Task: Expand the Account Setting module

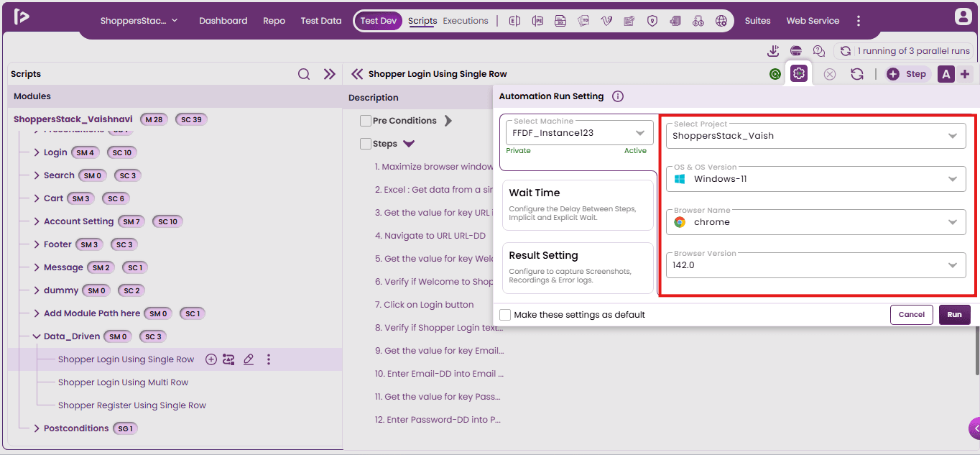Action: coord(37,221)
